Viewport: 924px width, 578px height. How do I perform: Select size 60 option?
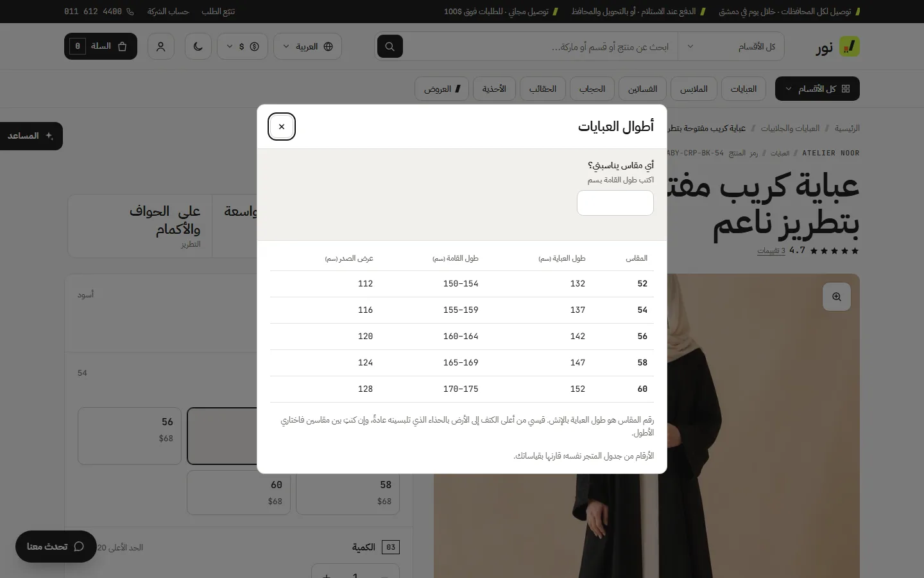(239, 493)
